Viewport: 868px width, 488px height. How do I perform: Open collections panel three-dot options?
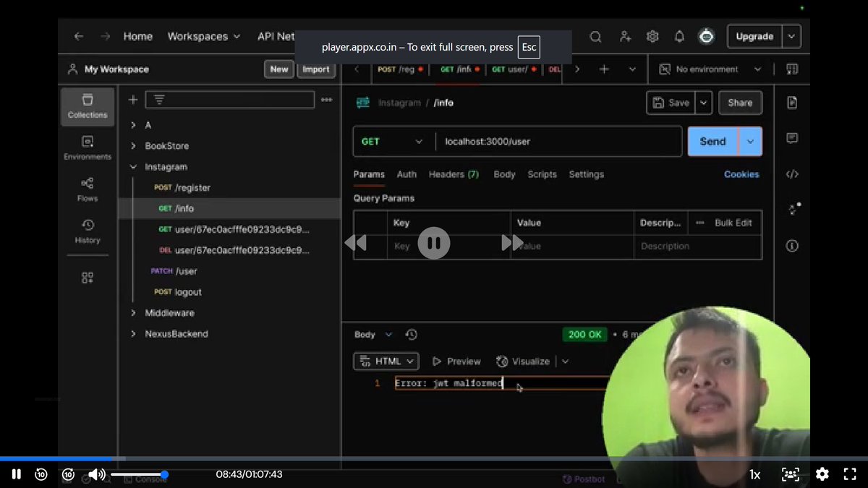327,100
